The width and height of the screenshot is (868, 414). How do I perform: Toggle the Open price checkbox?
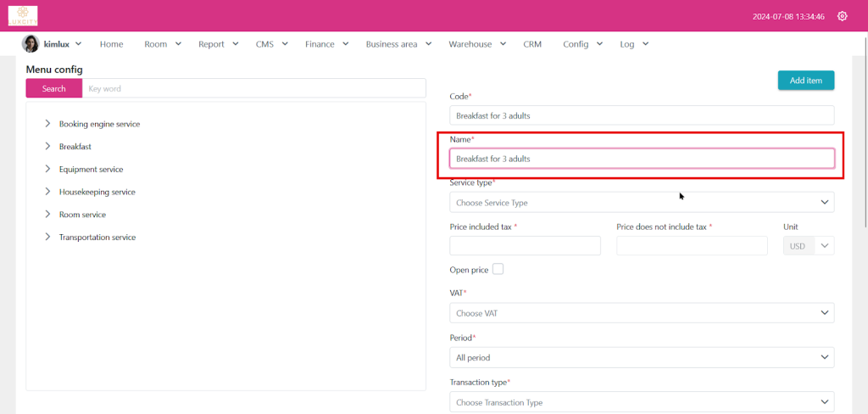pos(498,269)
